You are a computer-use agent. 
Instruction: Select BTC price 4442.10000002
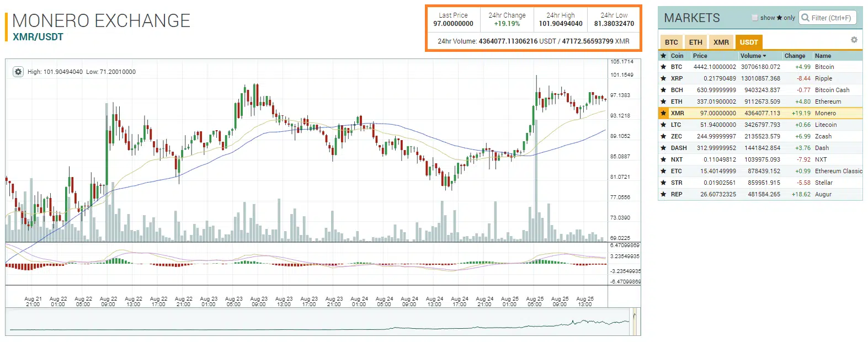pyautogui.click(x=715, y=67)
